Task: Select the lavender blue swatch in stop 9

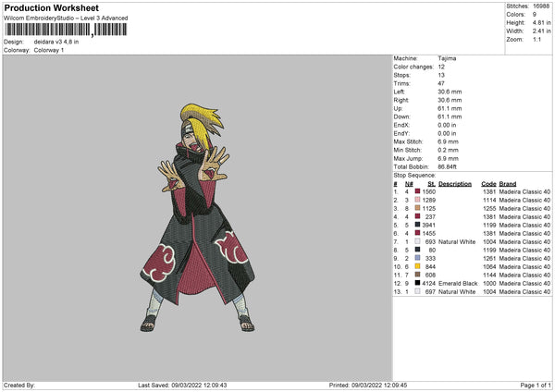Action: tap(417, 258)
